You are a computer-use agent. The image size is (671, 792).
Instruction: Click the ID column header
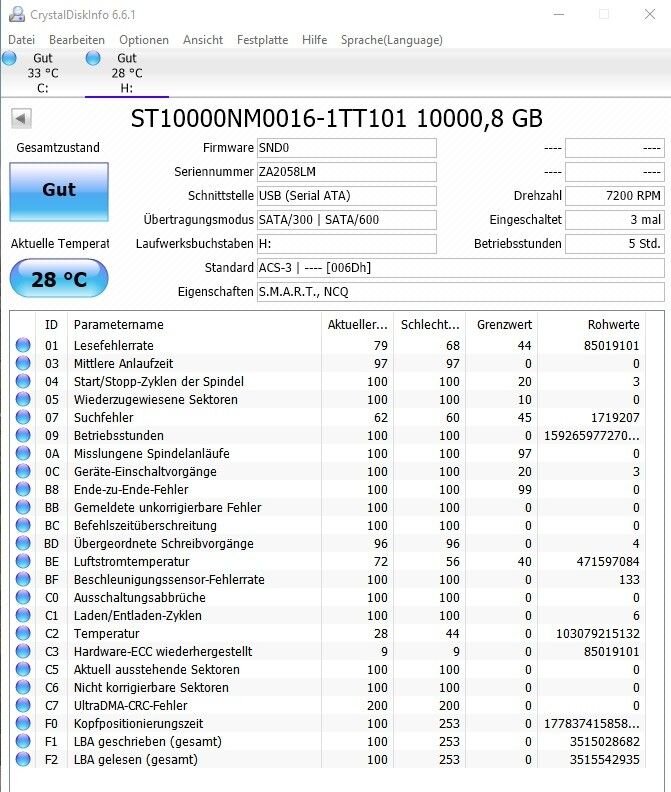(51, 325)
